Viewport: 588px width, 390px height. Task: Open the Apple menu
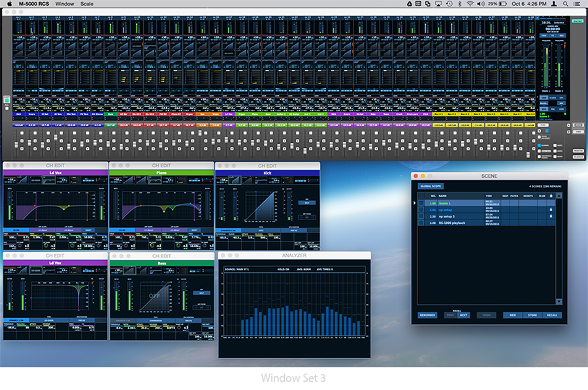8,4
